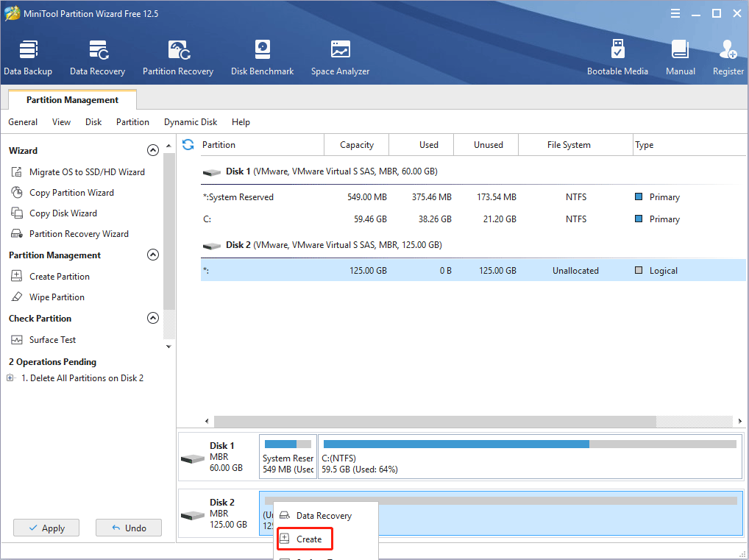
Task: Open the Partition menu
Action: tap(132, 122)
